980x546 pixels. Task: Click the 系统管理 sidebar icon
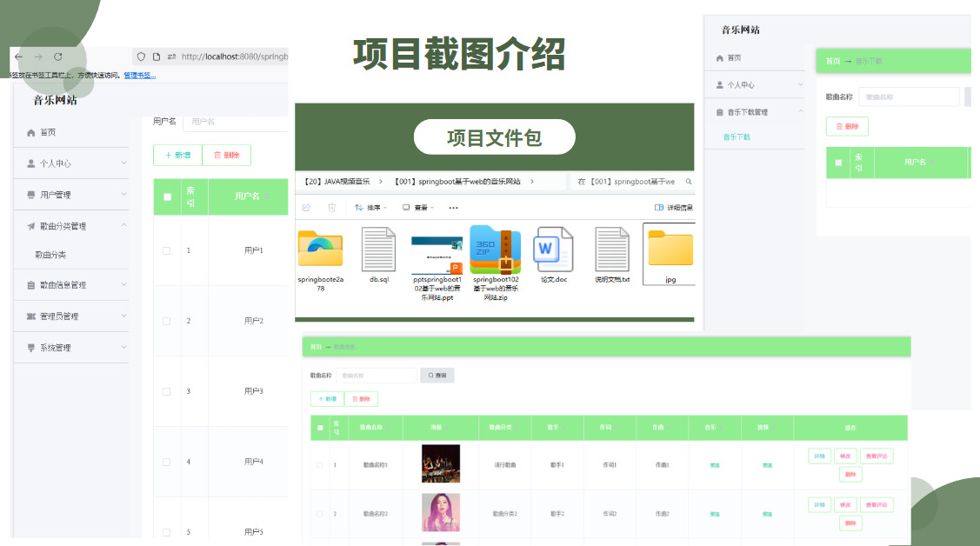[x=30, y=348]
